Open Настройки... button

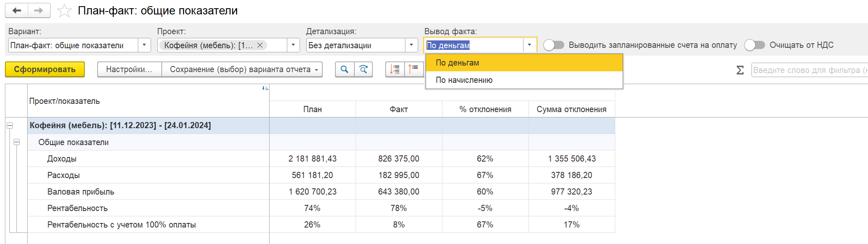129,69
